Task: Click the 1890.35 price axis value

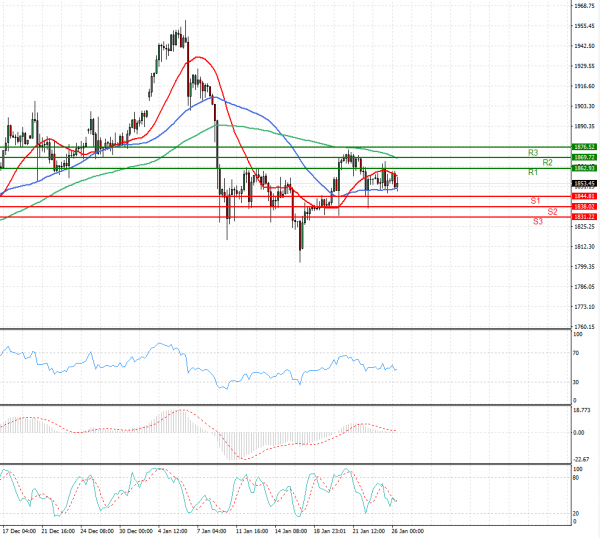Action: (584, 126)
